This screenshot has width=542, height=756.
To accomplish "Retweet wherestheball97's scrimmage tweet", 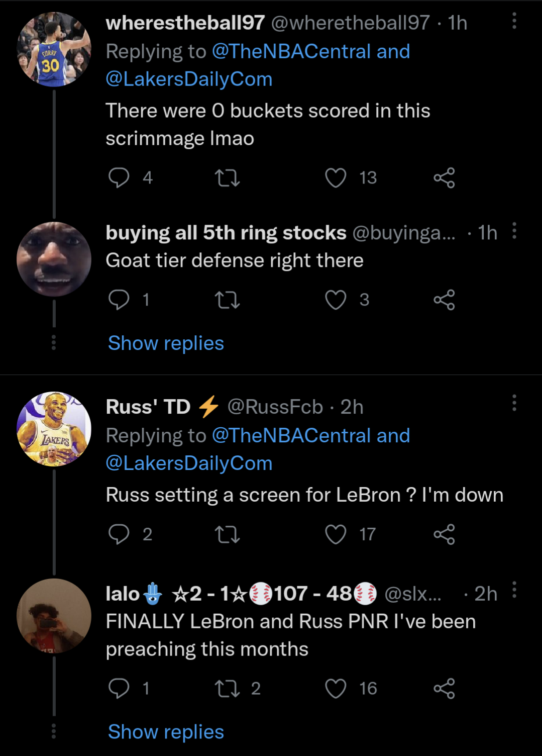I will 227,178.
